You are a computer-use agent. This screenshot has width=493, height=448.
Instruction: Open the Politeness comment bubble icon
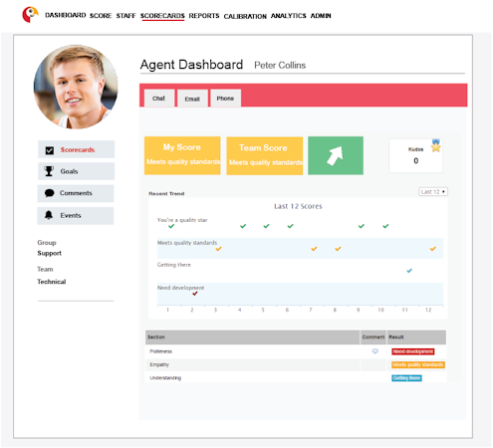(375, 351)
